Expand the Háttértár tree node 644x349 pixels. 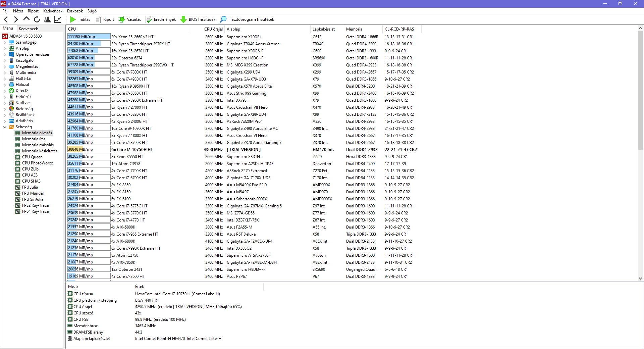pyautogui.click(x=5, y=79)
